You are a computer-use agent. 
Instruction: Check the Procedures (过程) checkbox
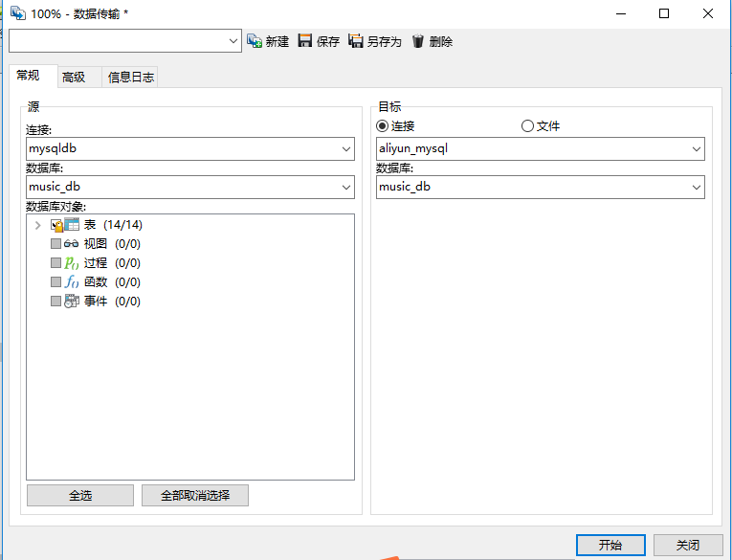pos(55,263)
